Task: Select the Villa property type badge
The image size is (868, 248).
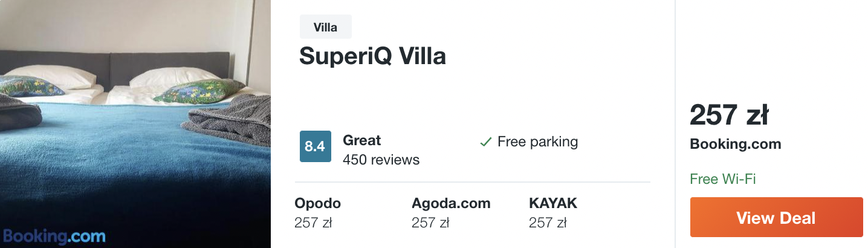Action: click(325, 27)
